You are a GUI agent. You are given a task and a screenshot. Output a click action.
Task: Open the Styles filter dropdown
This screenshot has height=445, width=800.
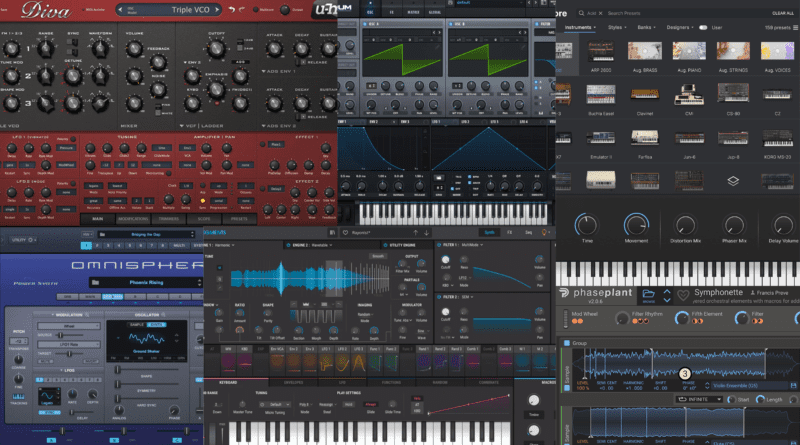coord(617,27)
